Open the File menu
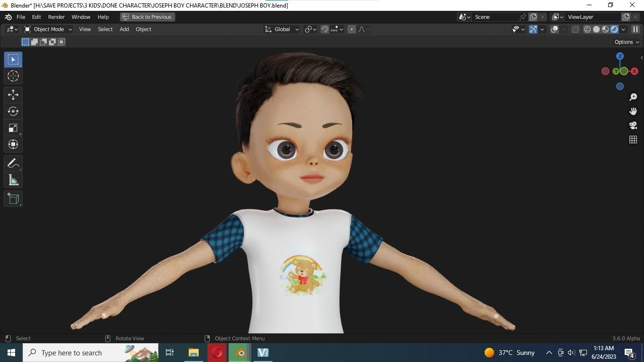 point(21,17)
